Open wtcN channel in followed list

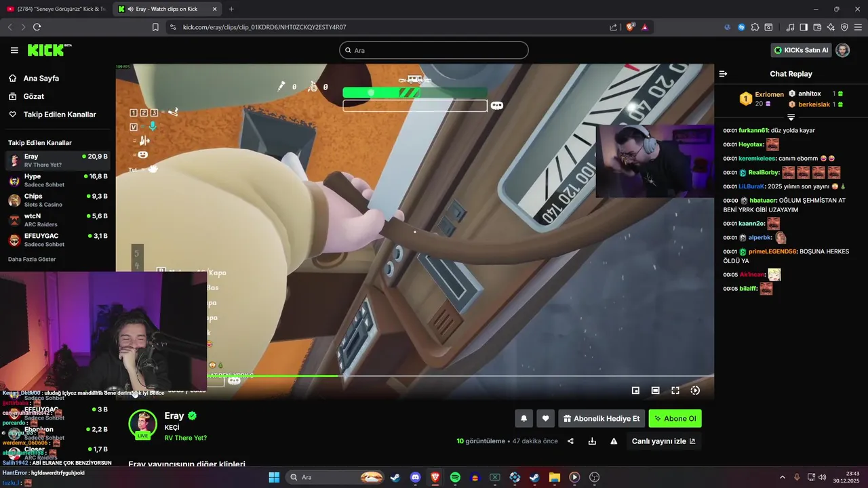[x=57, y=220]
